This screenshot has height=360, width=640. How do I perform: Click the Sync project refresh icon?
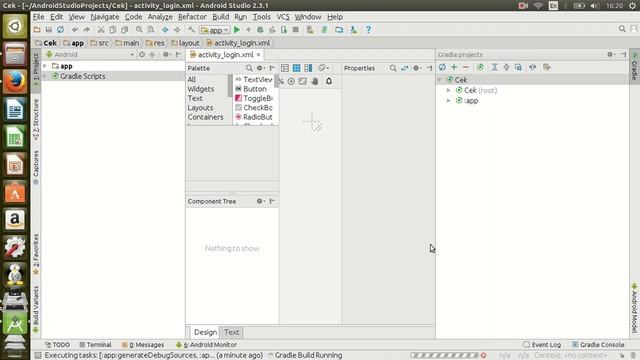[60, 30]
